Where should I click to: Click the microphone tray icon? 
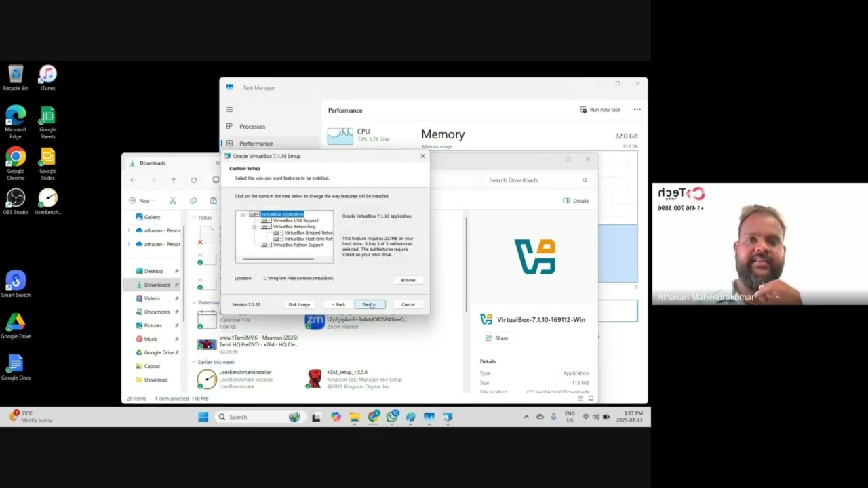(553, 417)
